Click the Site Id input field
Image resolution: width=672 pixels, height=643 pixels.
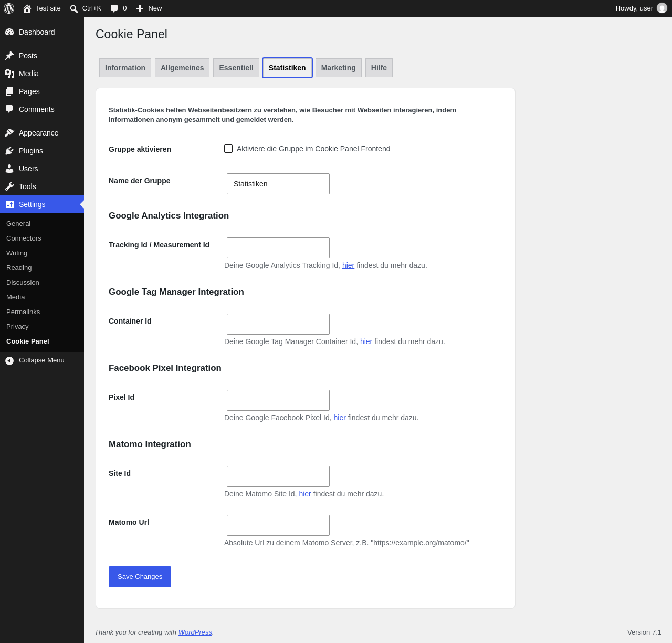278,476
